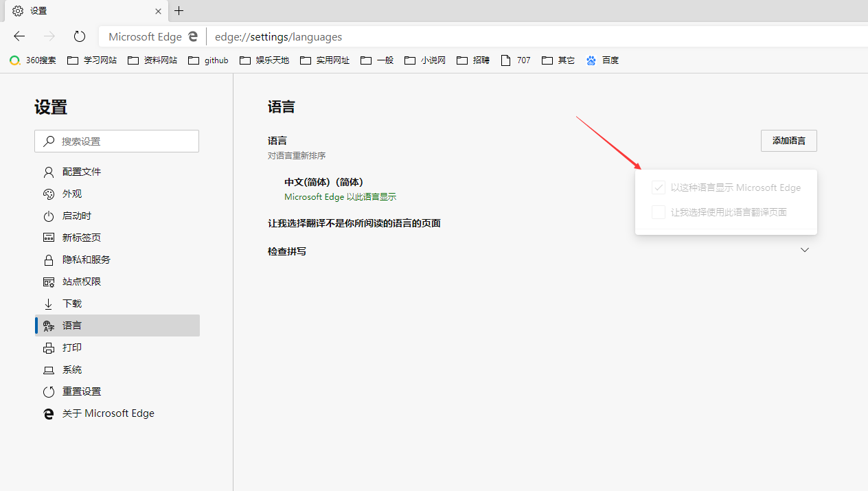868x491 pixels.
Task: Click the 对语言重新排序 subtitle text
Action: pyautogui.click(x=297, y=156)
